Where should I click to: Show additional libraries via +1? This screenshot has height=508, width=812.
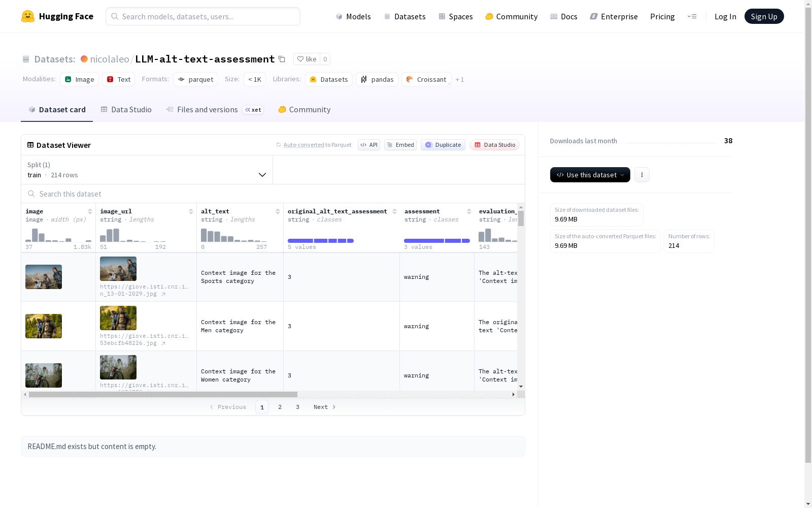tap(460, 79)
